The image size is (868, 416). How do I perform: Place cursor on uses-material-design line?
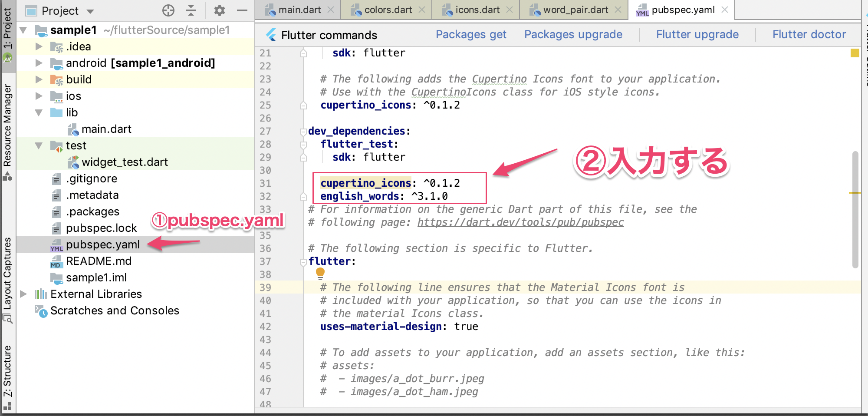pyautogui.click(x=399, y=327)
